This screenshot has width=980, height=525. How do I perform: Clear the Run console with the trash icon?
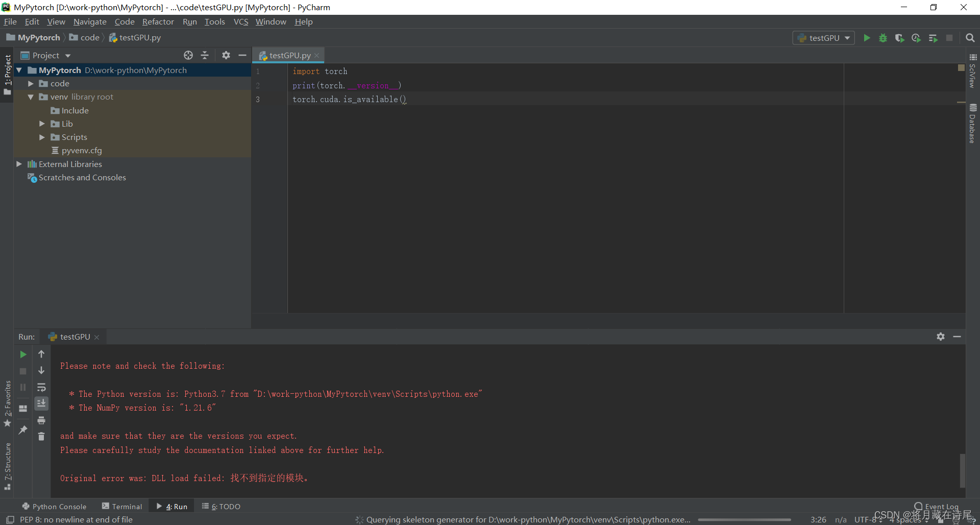(x=41, y=437)
